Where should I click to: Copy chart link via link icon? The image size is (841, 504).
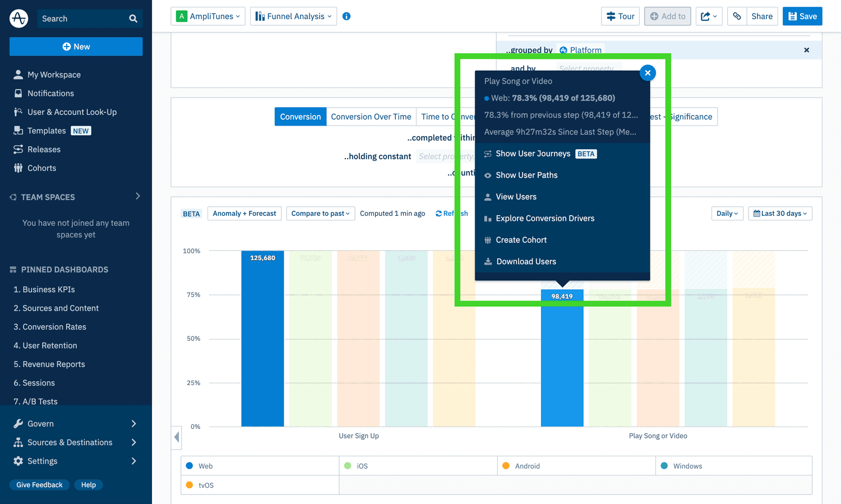(x=737, y=16)
